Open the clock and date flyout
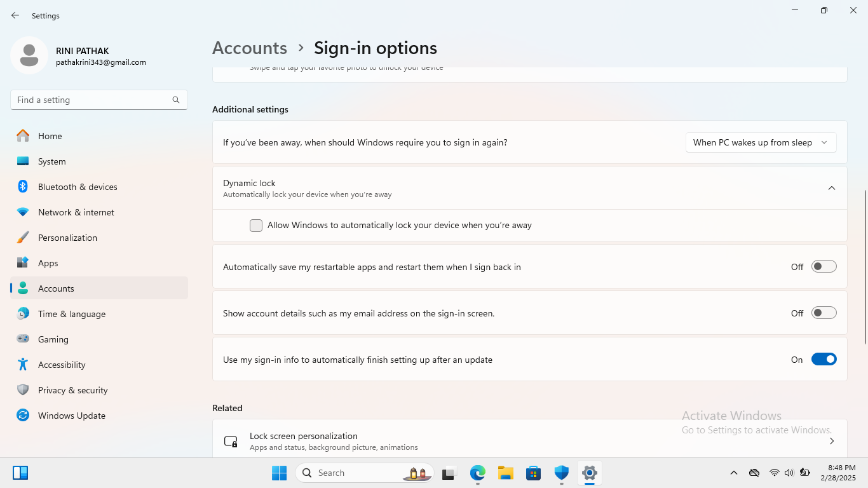 coord(838,473)
